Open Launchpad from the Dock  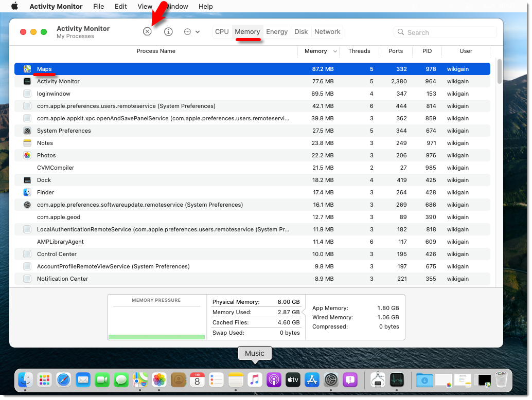(44, 379)
